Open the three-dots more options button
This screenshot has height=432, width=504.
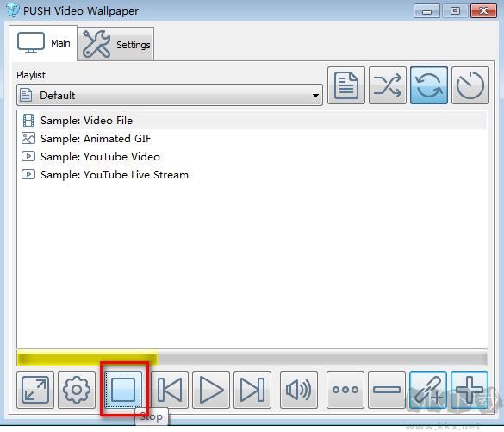pyautogui.click(x=345, y=390)
